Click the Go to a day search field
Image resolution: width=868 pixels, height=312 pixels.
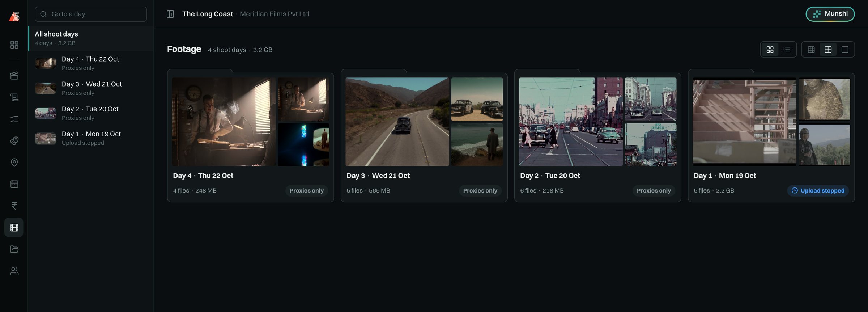(x=91, y=14)
